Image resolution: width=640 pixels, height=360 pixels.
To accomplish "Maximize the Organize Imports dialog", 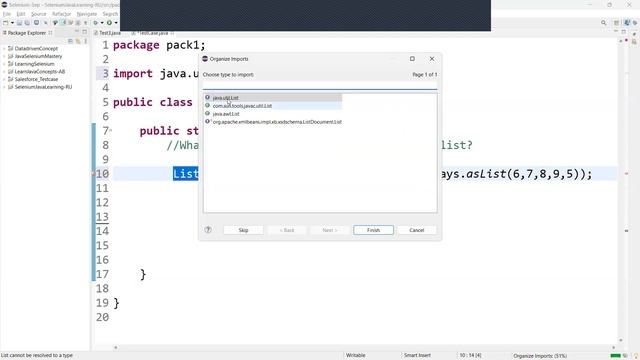I will coord(412,59).
